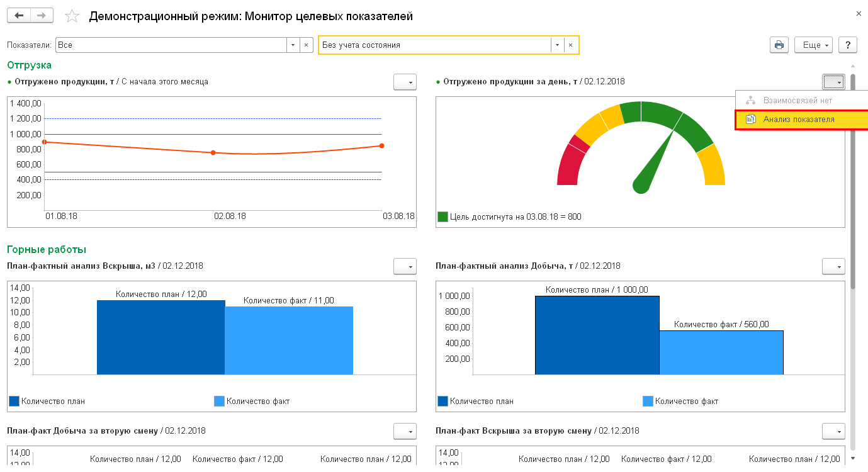Image resolution: width=868 pixels, height=472 pixels.
Task: Click the line chart point at 01.08.18
Action: 44,142
